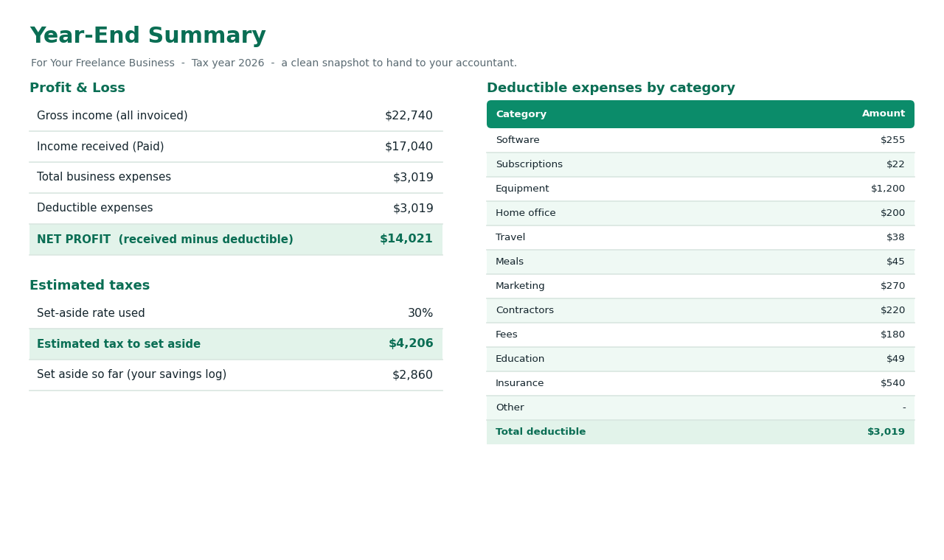Click the Estimated taxes heading

(x=89, y=286)
